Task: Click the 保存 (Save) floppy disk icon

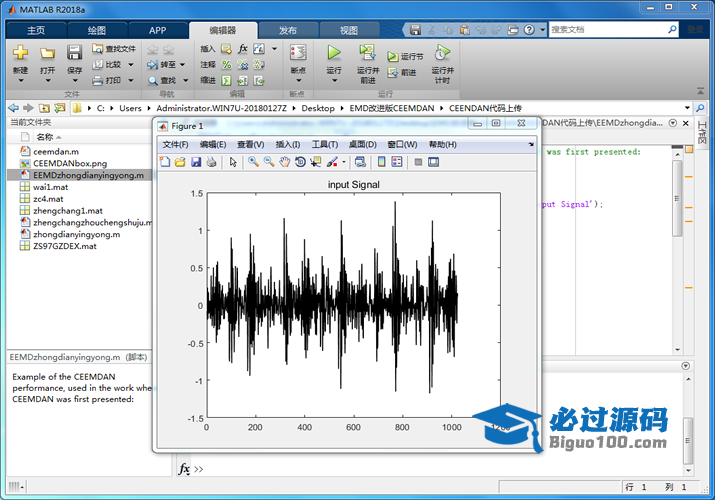Action: pos(74,52)
